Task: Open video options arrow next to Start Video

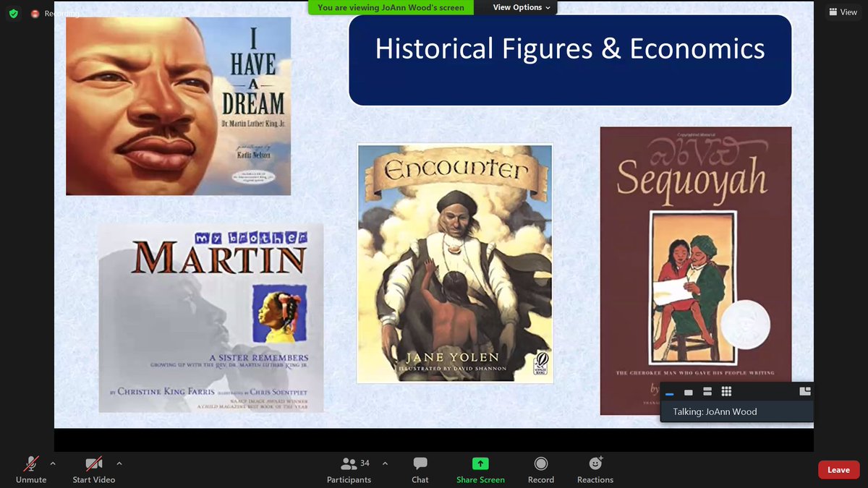Action: click(x=119, y=463)
